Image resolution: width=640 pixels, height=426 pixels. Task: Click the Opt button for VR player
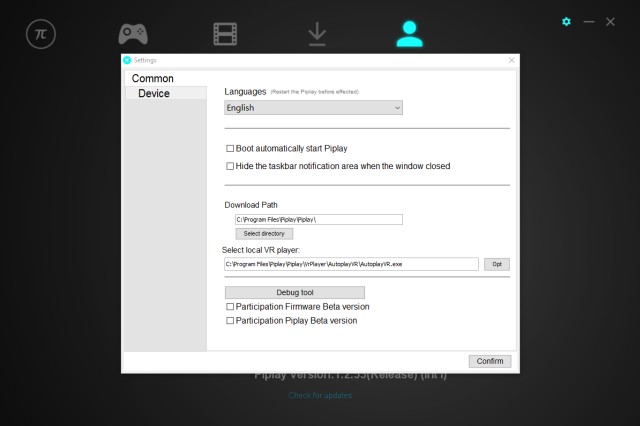(497, 264)
